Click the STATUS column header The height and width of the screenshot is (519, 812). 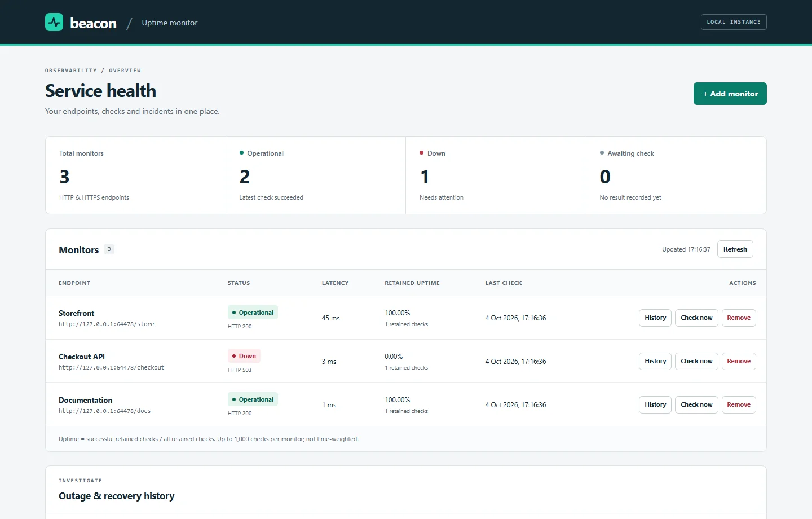click(239, 283)
